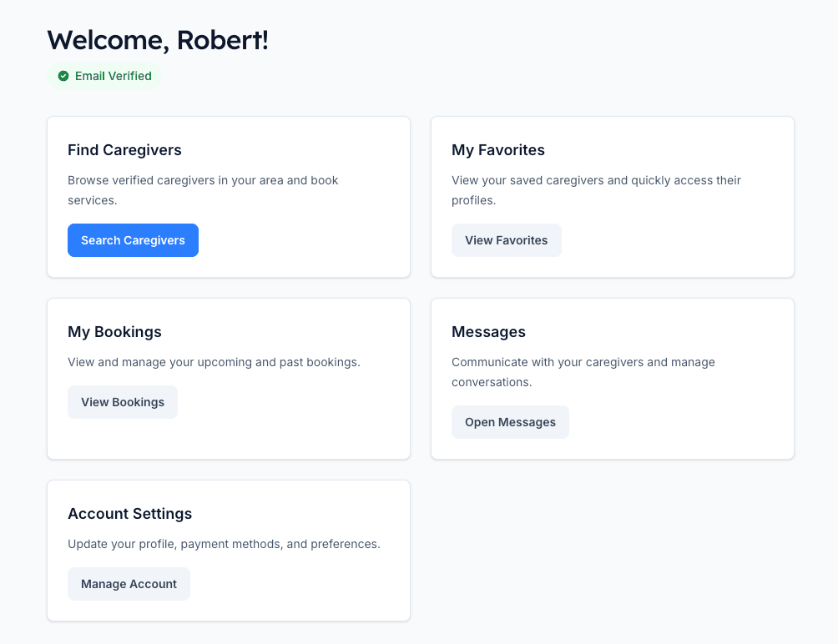
Task: Click the Account Settings card heading
Action: pyautogui.click(x=129, y=514)
